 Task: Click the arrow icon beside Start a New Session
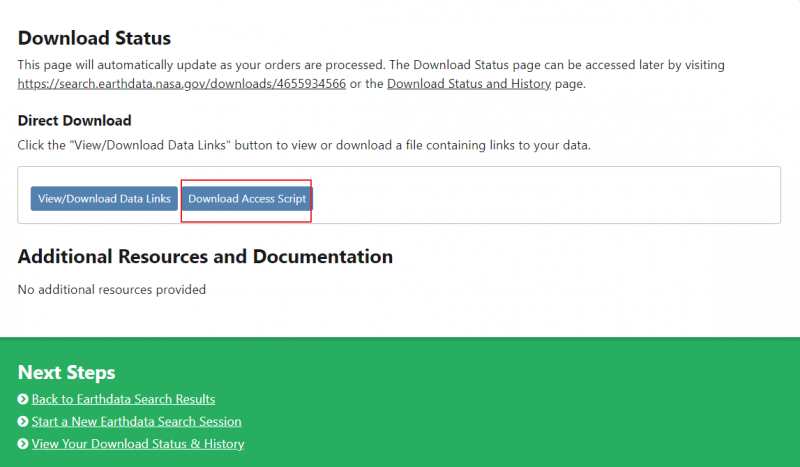(x=23, y=422)
